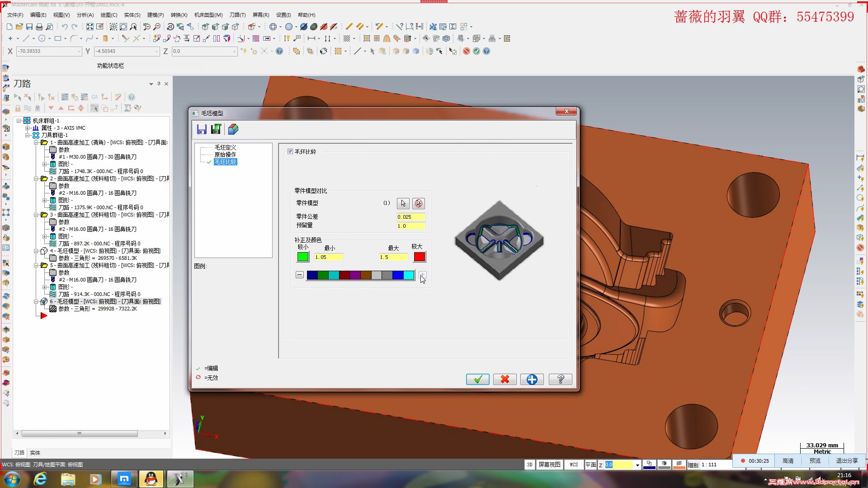Image resolution: width=868 pixels, height=488 pixels.
Task: Click the red 较大 color swatch
Action: pyautogui.click(x=420, y=257)
